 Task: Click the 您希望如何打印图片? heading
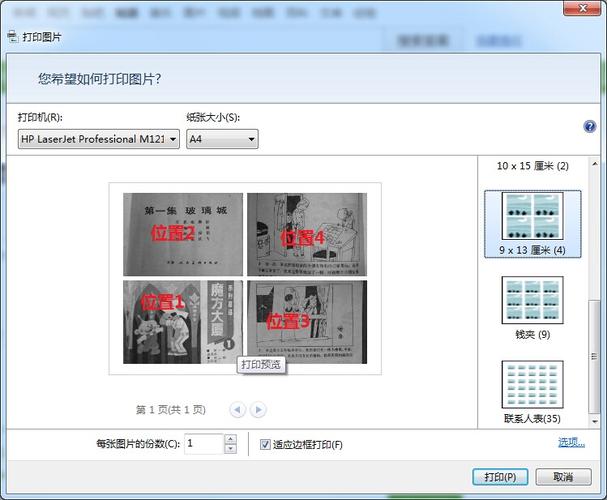(x=99, y=79)
